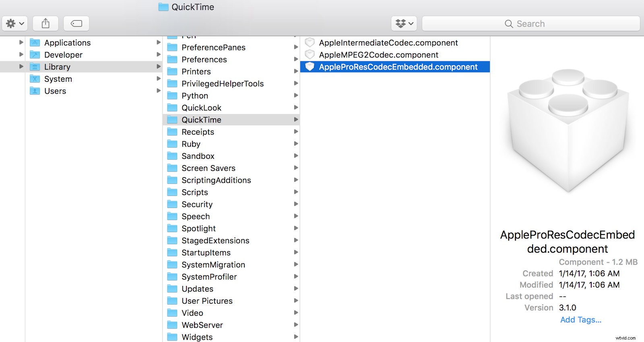The image size is (644, 342).
Task: Click the arrow next to Security folder
Action: (x=296, y=204)
